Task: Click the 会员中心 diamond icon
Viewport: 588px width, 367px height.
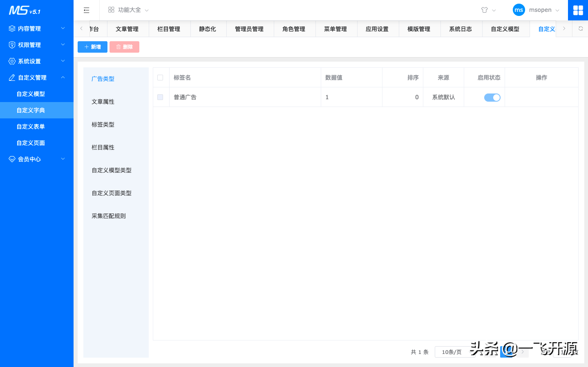Action: (x=12, y=159)
